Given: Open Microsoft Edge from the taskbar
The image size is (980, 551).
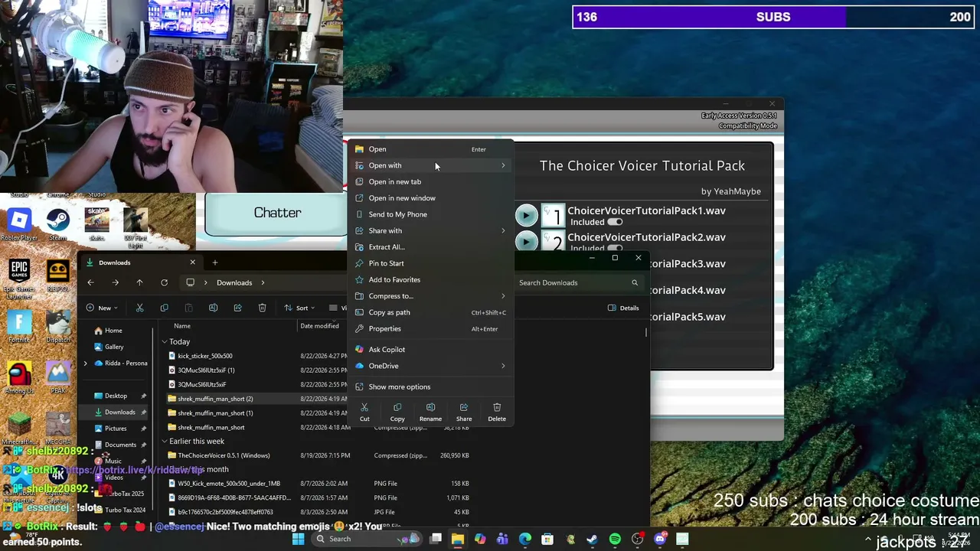Looking at the screenshot, I should tap(524, 540).
